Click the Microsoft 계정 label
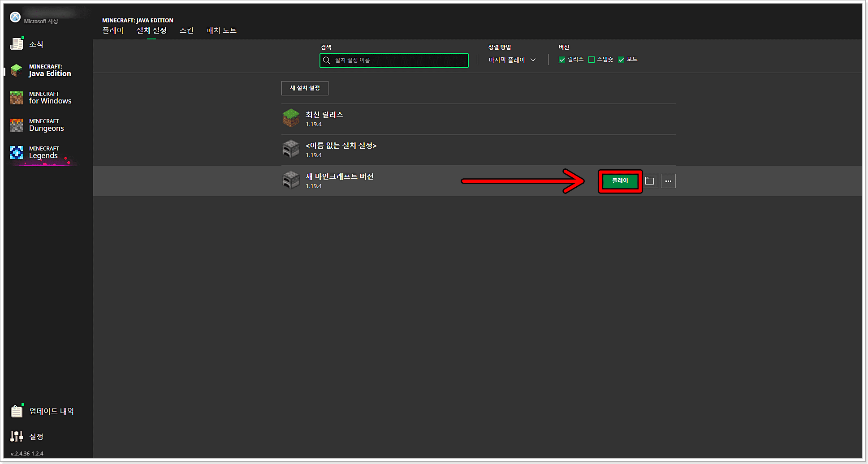This screenshot has height=464, width=868. click(41, 21)
